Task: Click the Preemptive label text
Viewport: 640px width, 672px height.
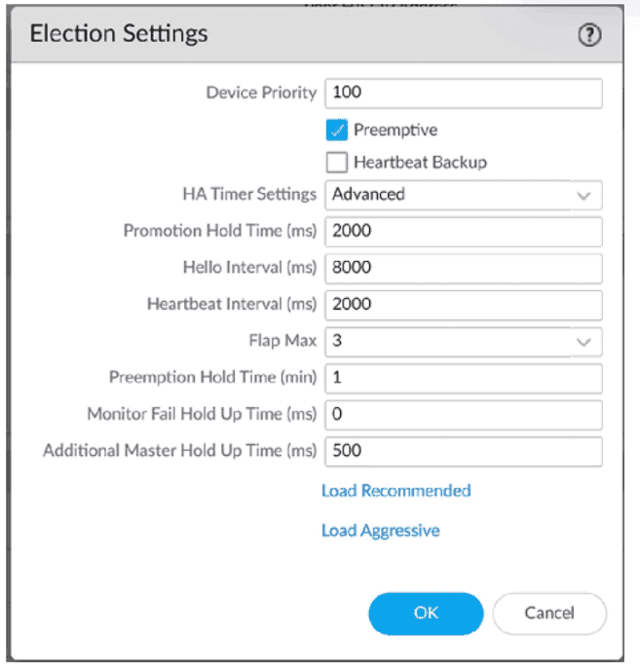Action: click(395, 131)
